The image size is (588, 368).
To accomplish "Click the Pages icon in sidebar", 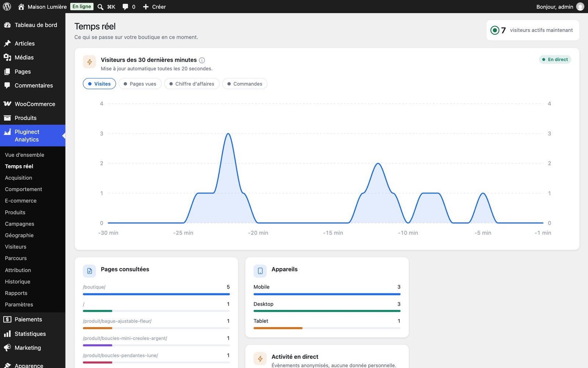I will point(7,72).
